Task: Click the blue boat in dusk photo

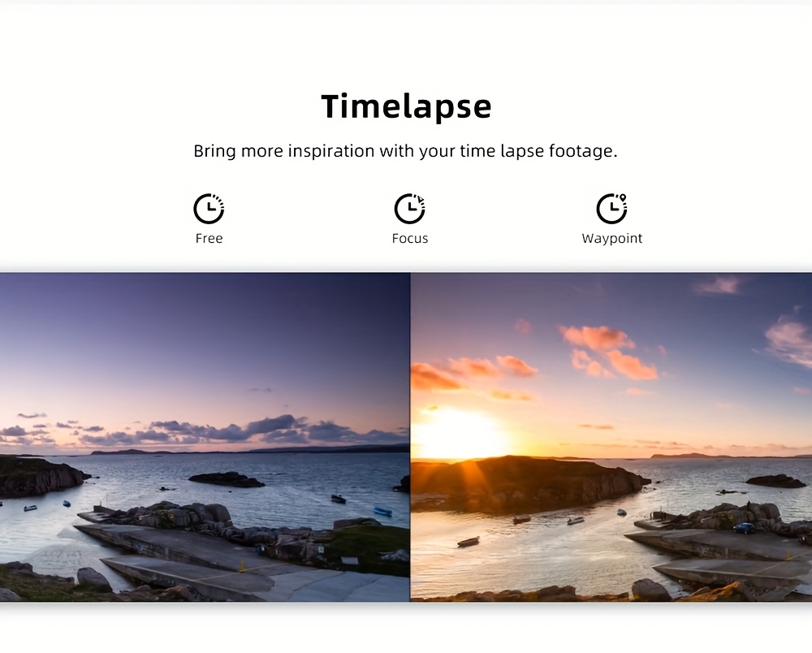Action: (x=382, y=512)
